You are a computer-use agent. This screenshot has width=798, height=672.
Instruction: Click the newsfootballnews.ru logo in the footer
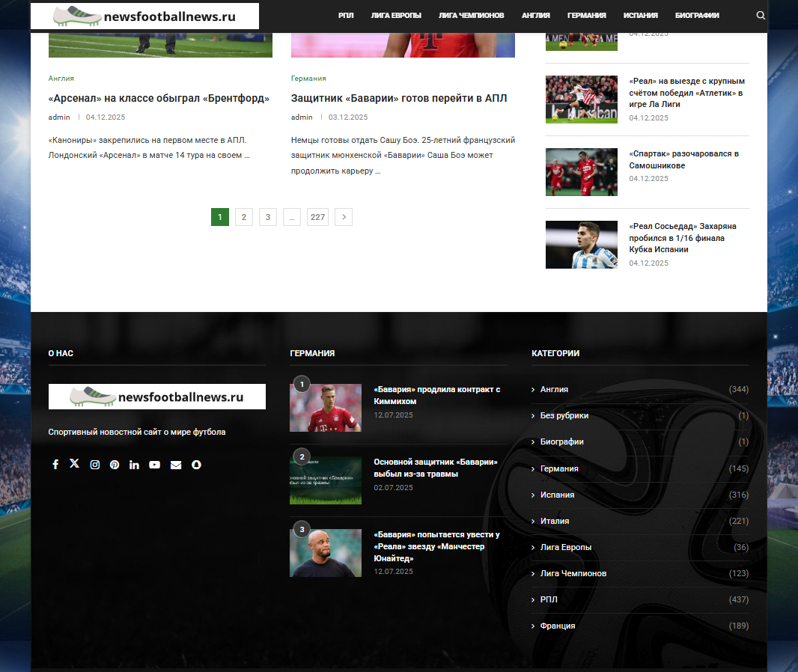pos(156,397)
